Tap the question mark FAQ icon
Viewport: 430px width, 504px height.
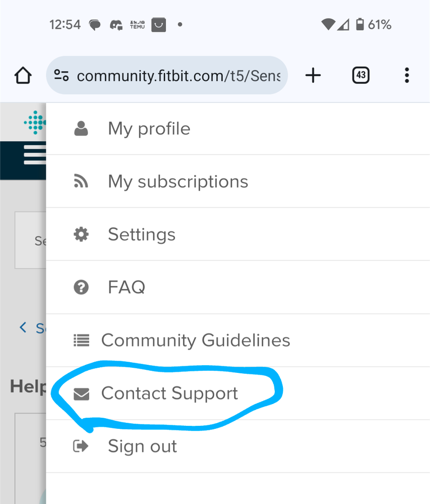(81, 288)
